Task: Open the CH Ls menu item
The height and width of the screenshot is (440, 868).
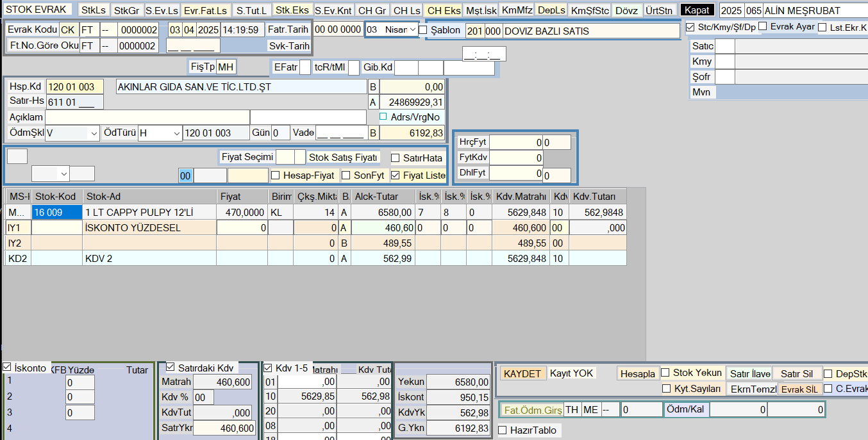Action: click(x=406, y=10)
